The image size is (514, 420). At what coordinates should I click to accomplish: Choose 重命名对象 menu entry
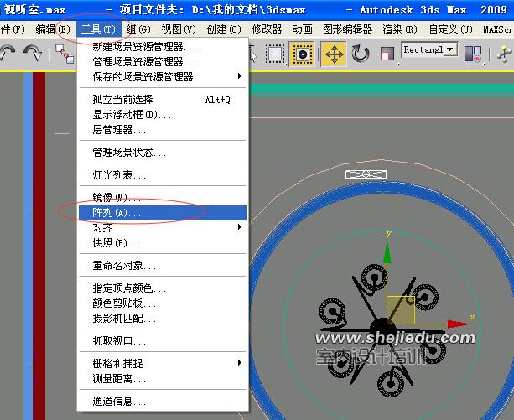163,266
